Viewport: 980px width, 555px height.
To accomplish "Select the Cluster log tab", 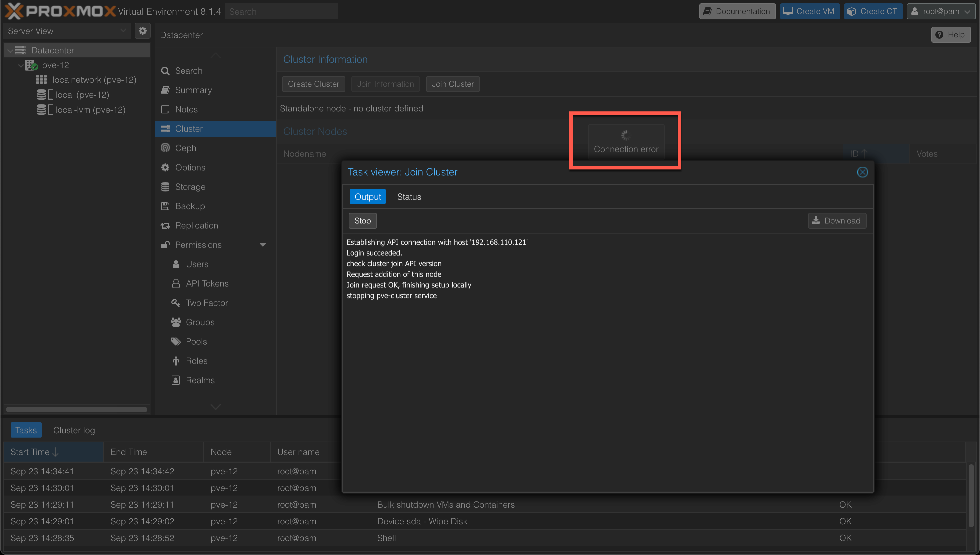I will [x=74, y=430].
